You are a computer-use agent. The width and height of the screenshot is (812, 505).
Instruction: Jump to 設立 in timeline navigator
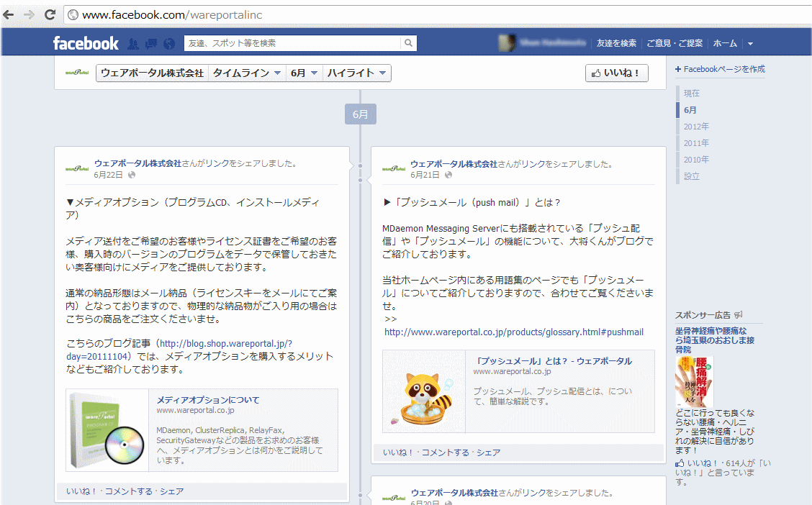691,176
